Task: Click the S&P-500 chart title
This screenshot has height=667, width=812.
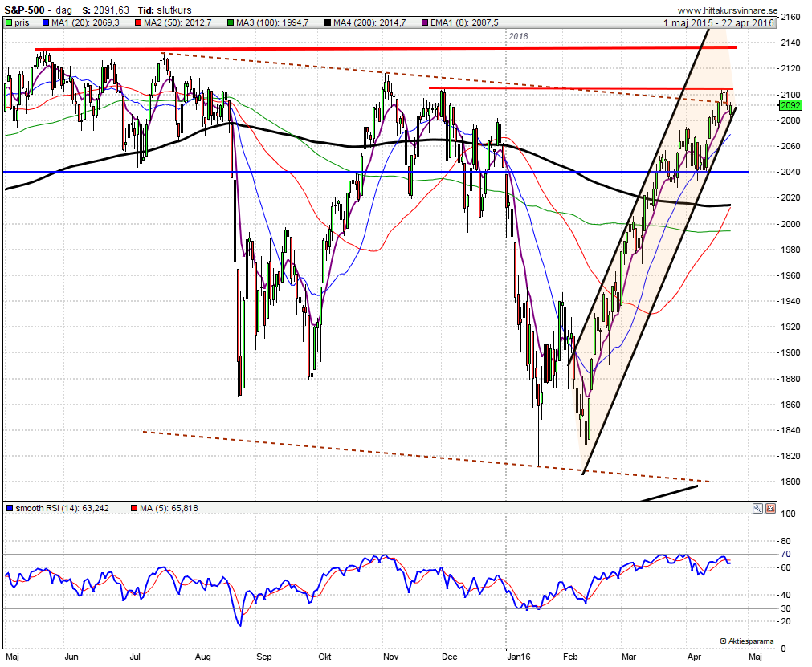Action: coord(24,10)
